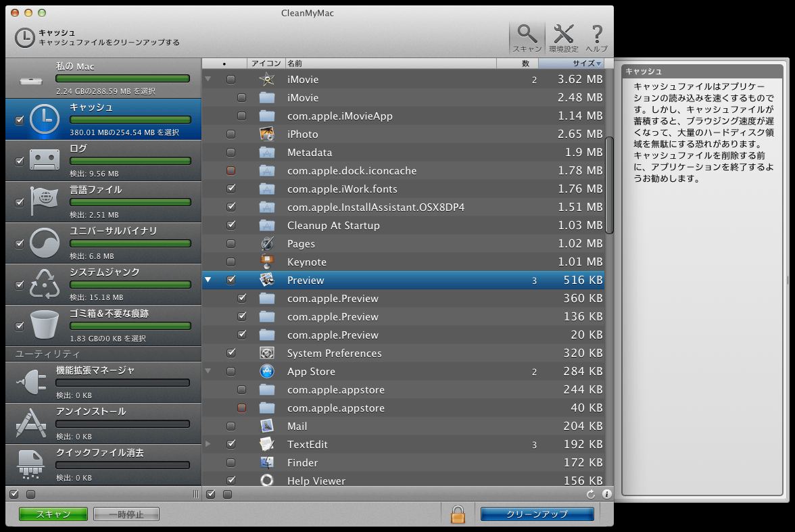Click the flag icon for 言語ファイル

(x=45, y=201)
